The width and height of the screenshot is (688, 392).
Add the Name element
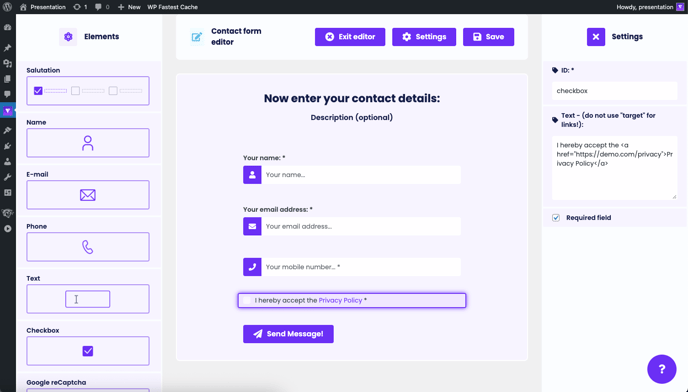(x=88, y=143)
